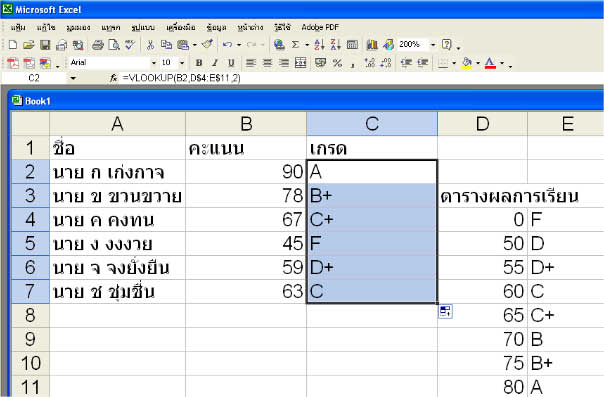Open the แก้ไข (Edit) menu

click(x=46, y=27)
